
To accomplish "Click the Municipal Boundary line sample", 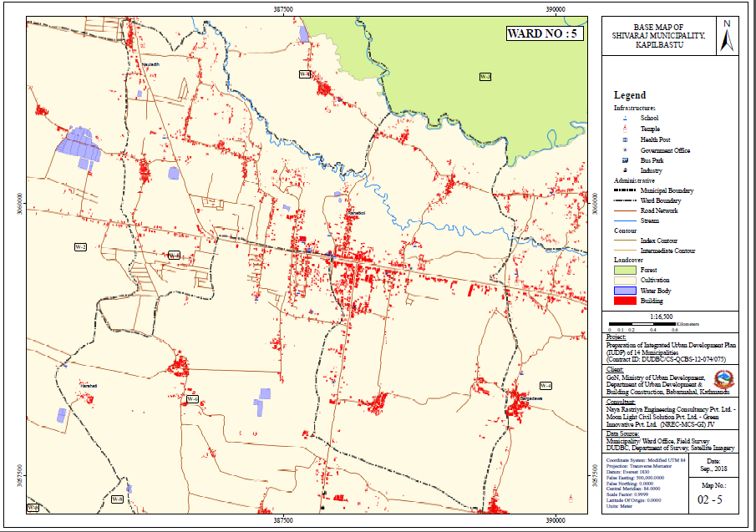I will pos(624,190).
